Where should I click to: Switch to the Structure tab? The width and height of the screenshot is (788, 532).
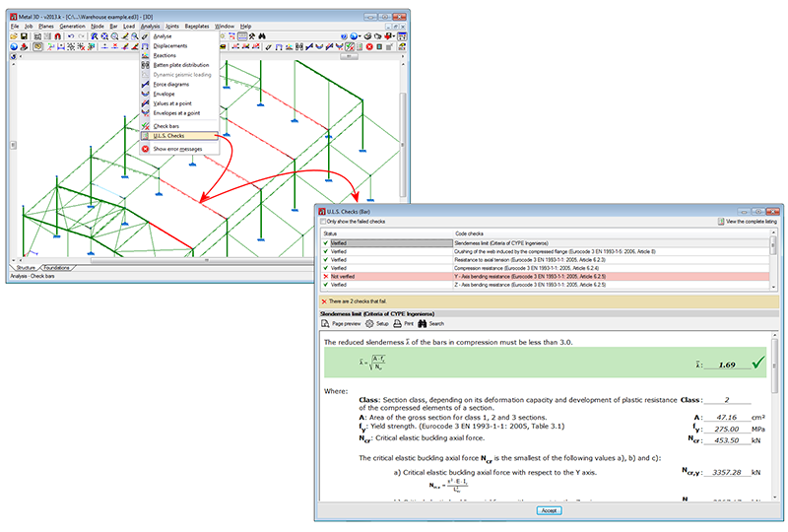tap(26, 268)
